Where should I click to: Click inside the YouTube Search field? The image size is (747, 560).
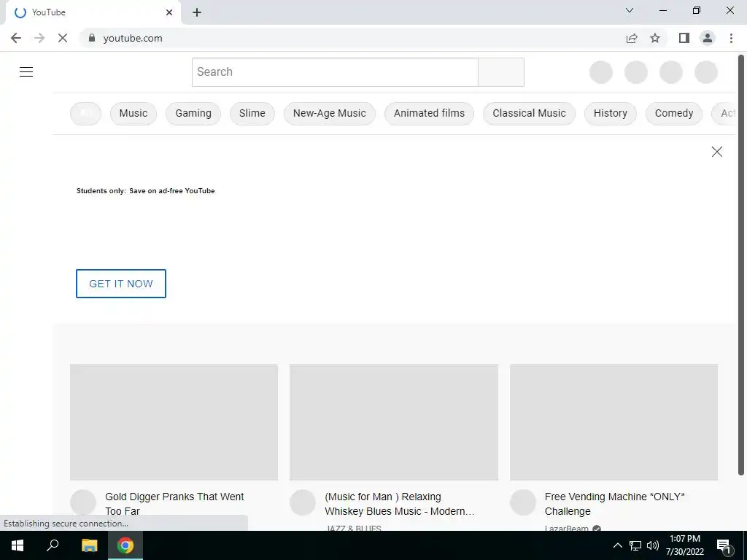click(x=335, y=72)
